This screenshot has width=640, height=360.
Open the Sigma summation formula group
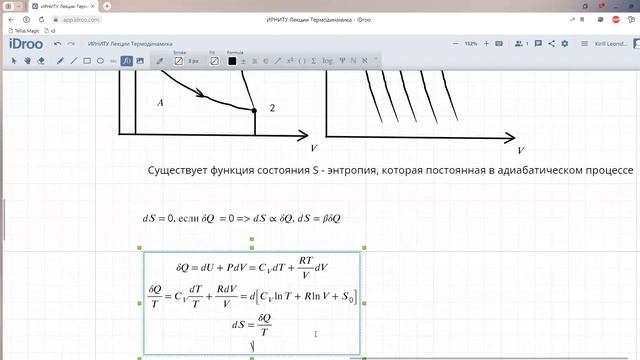click(313, 61)
